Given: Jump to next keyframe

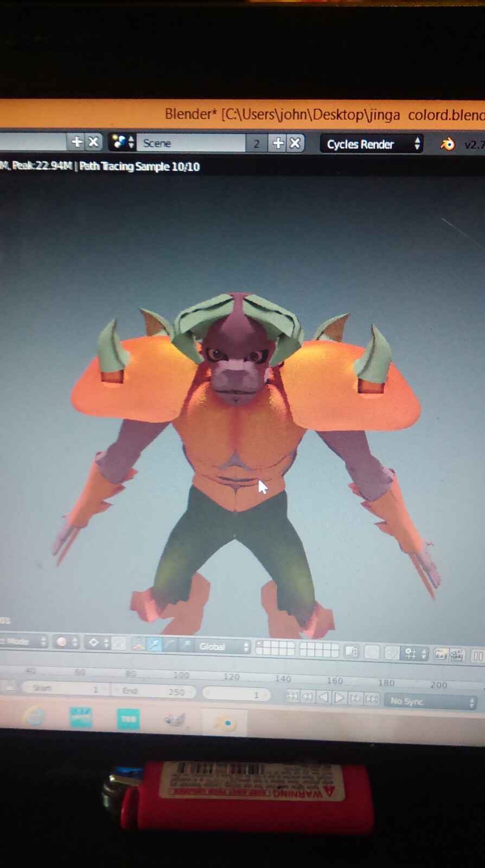Looking at the screenshot, I should click(x=355, y=698).
